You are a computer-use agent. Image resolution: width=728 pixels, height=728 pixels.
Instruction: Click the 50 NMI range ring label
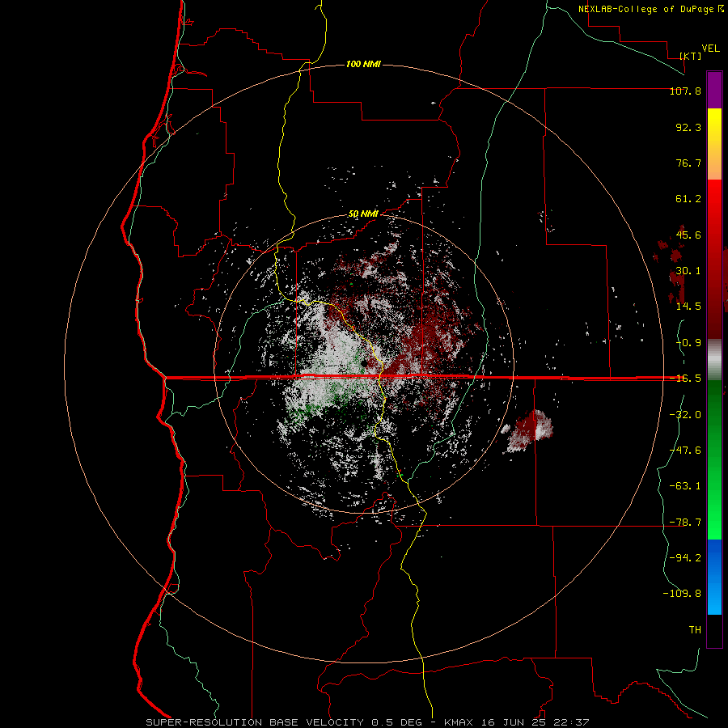pyautogui.click(x=363, y=214)
